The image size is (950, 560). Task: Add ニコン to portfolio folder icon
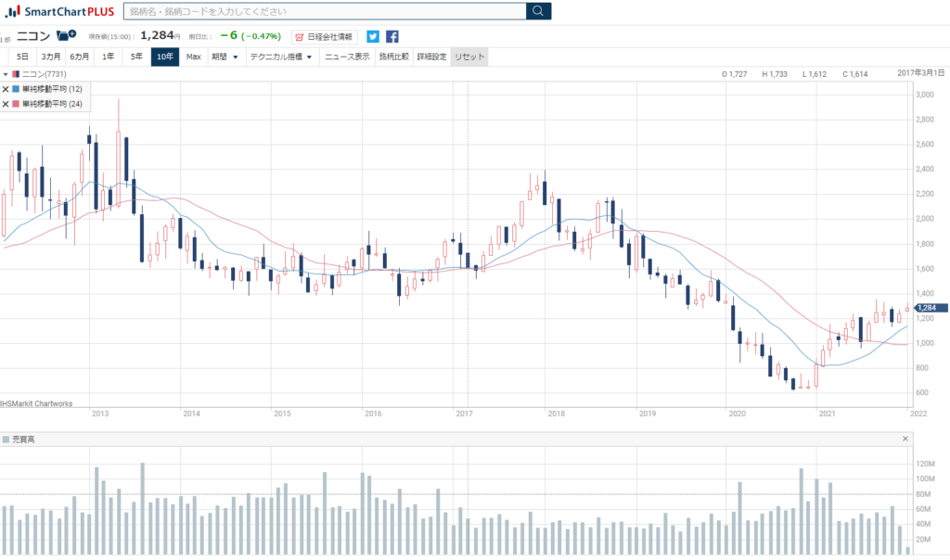coord(67,35)
